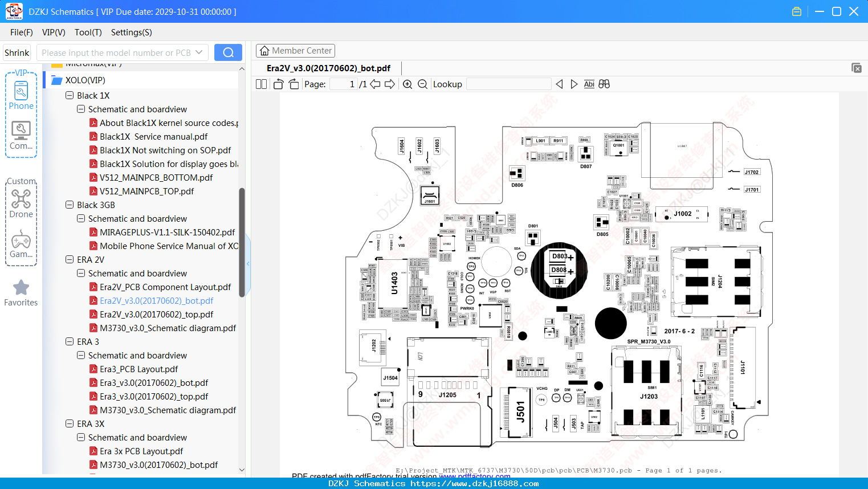Collapse the ERA 2V tree node
This screenshot has width=868, height=489.
point(70,260)
